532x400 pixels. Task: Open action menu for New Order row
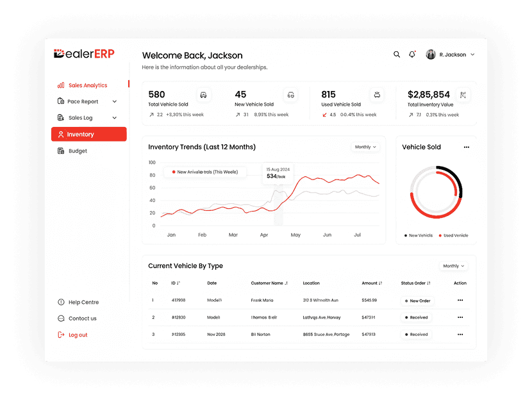[460, 300]
